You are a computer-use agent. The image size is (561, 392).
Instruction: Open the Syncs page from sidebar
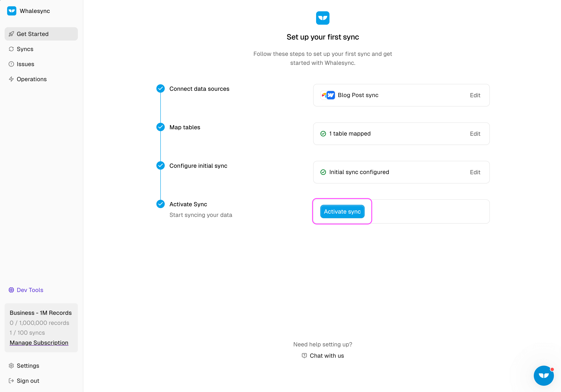(25, 49)
